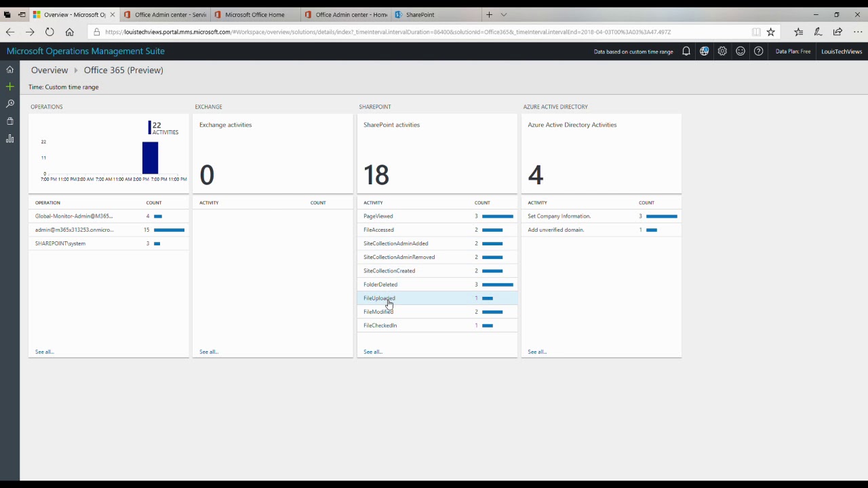Select FileAccessed activity row
The width and height of the screenshot is (868, 488).
click(x=437, y=230)
